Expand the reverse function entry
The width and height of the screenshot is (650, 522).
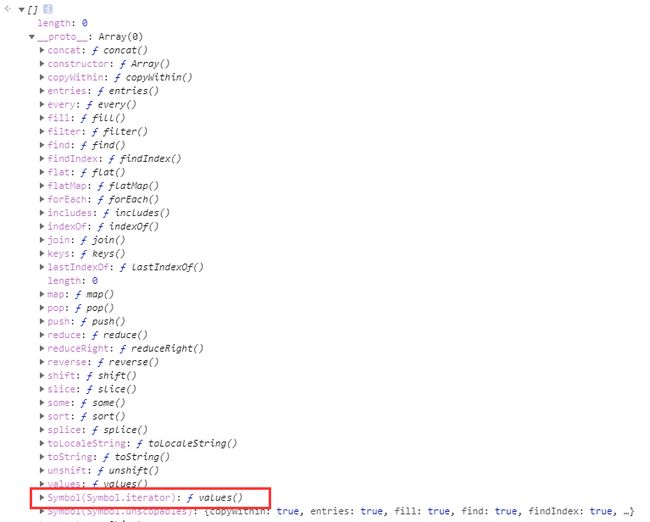click(42, 362)
